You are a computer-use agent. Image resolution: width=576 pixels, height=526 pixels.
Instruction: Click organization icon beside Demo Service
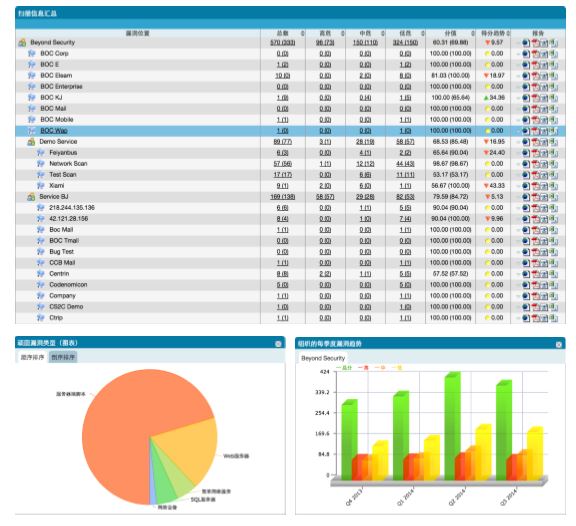pyautogui.click(x=31, y=142)
